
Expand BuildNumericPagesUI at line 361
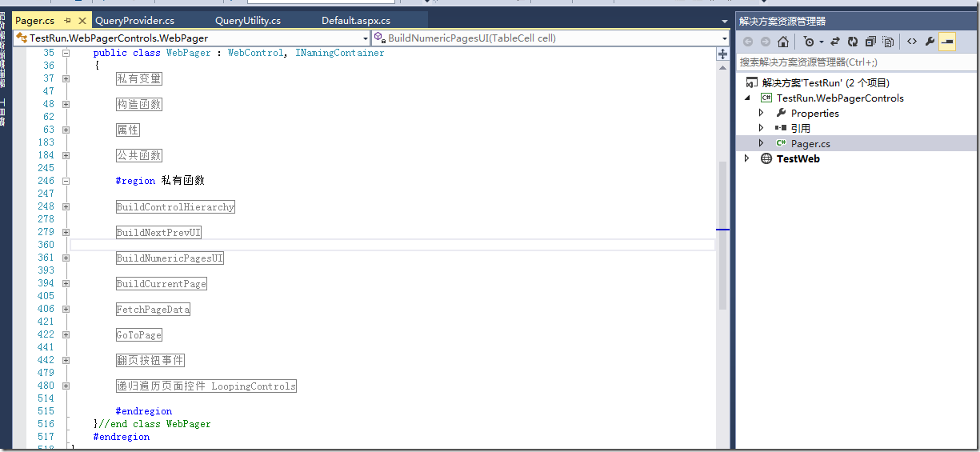(x=66, y=258)
